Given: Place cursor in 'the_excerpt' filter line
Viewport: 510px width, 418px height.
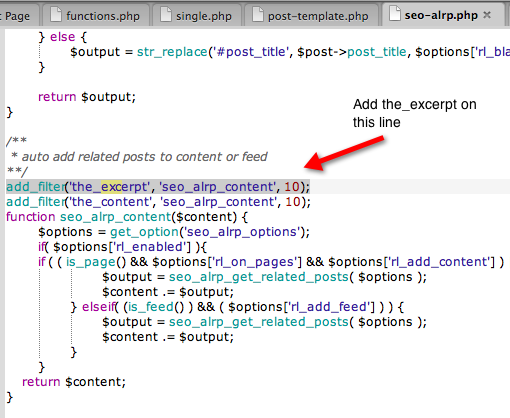Looking at the screenshot, I should [x=158, y=187].
